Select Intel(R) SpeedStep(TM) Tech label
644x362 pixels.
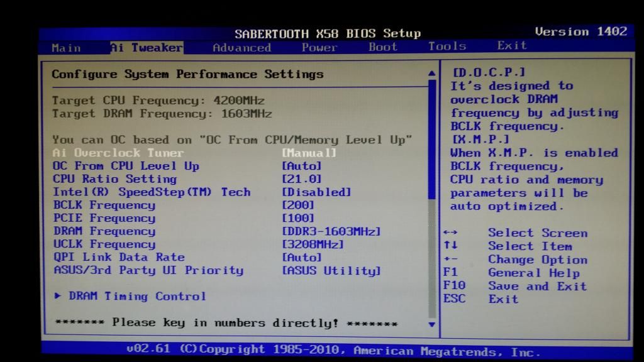point(152,192)
